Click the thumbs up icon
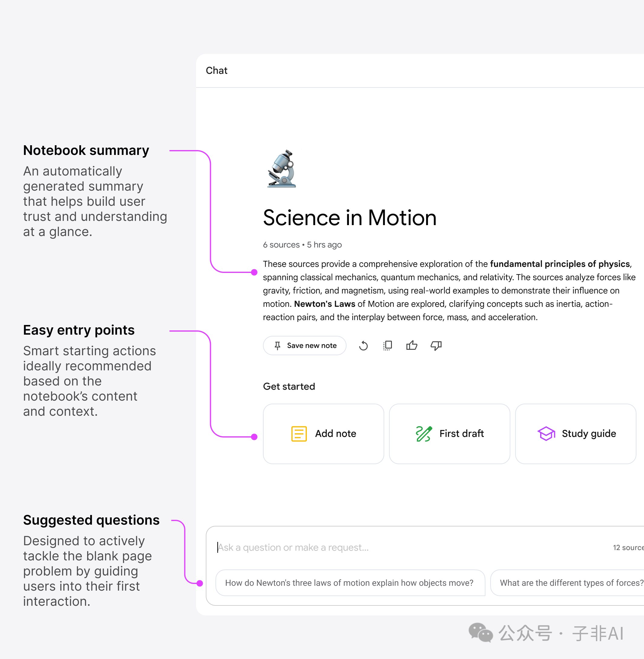This screenshot has height=659, width=644. [412, 346]
